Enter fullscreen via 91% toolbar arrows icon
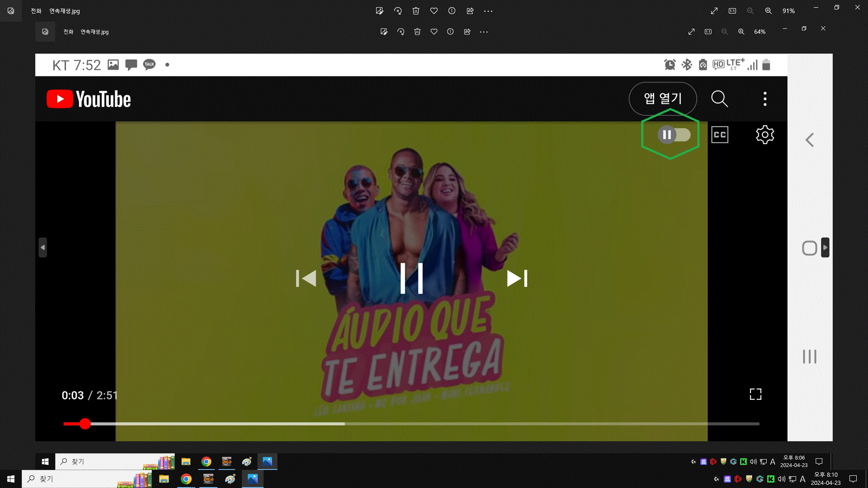This screenshot has height=488, width=868. click(x=714, y=11)
